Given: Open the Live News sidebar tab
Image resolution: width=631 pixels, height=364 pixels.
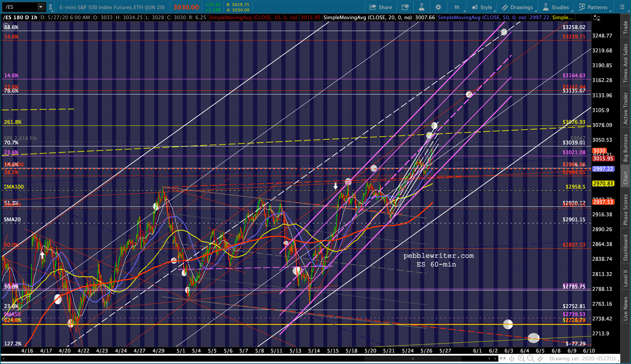Looking at the screenshot, I should (x=626, y=309).
